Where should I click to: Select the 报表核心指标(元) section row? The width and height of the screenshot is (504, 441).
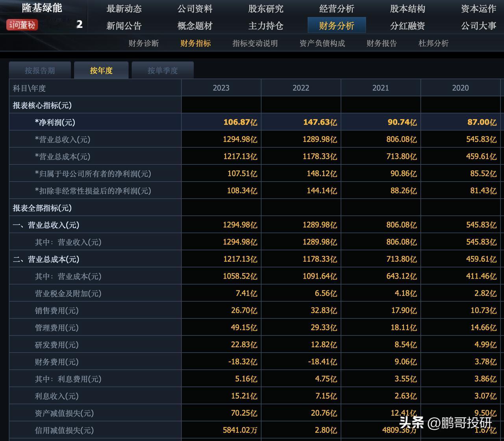point(42,105)
